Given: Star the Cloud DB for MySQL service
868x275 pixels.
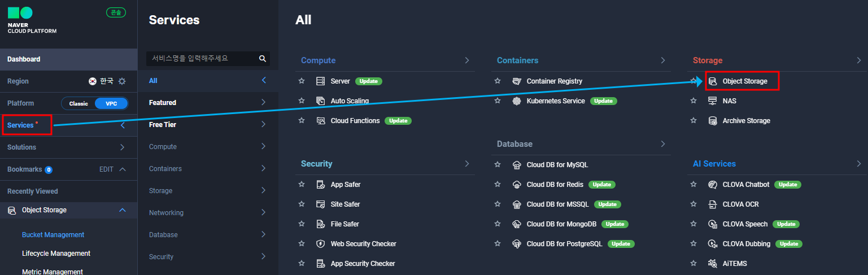Looking at the screenshot, I should click(498, 164).
